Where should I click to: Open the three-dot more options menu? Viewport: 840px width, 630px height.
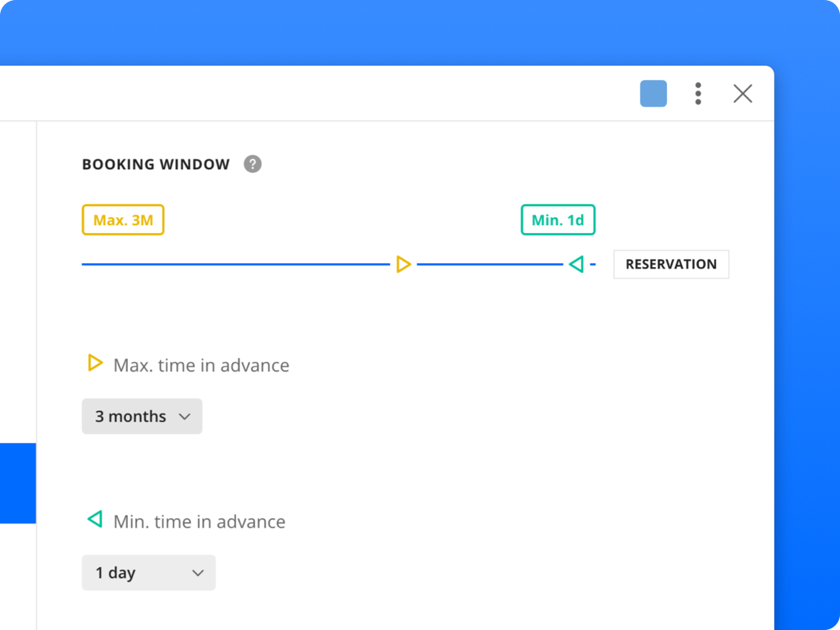[698, 94]
